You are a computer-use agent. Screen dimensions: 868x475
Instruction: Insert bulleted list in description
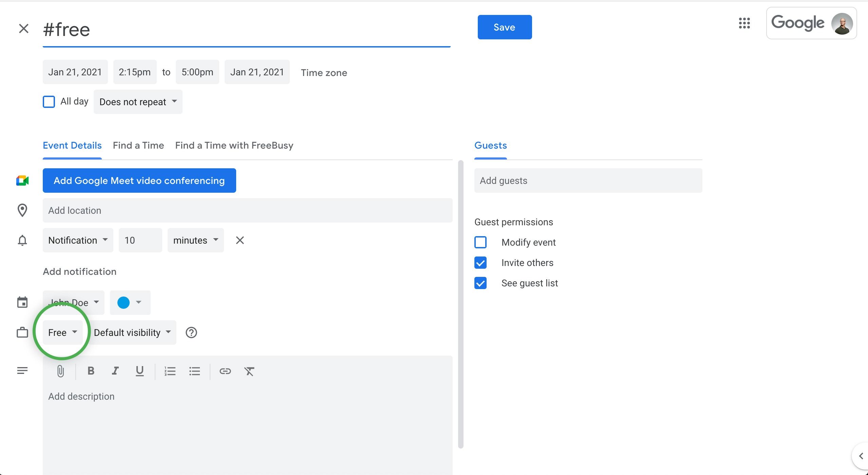(194, 371)
